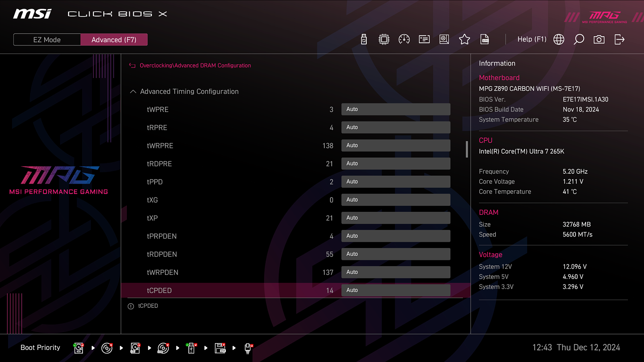Click the Overclocking\Advanced DRAM Configuration breadcrumb

tap(195, 66)
